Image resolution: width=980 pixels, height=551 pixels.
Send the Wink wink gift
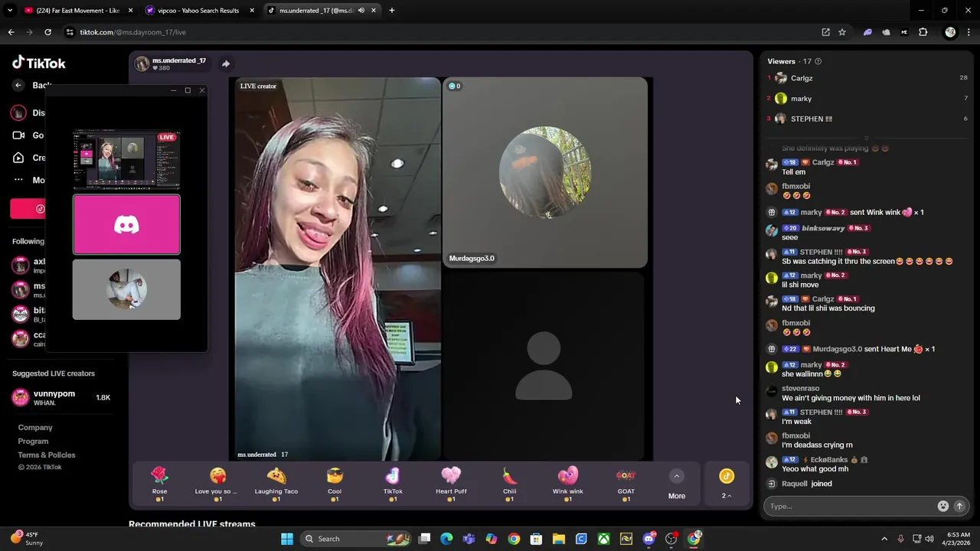567,485
